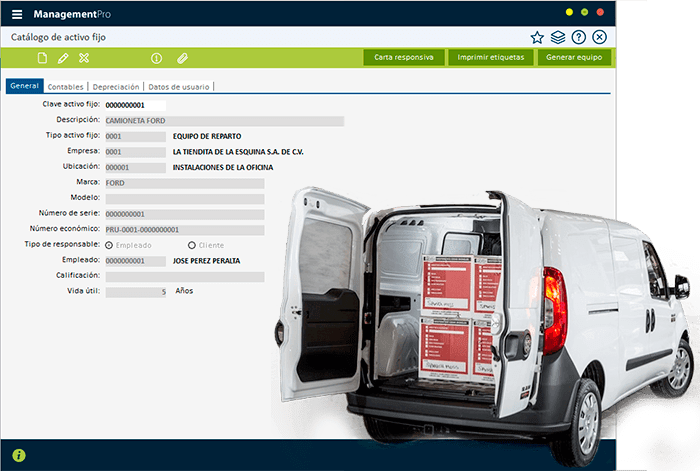This screenshot has height=471, width=700.
Task: Click Generar equipo button
Action: point(574,58)
